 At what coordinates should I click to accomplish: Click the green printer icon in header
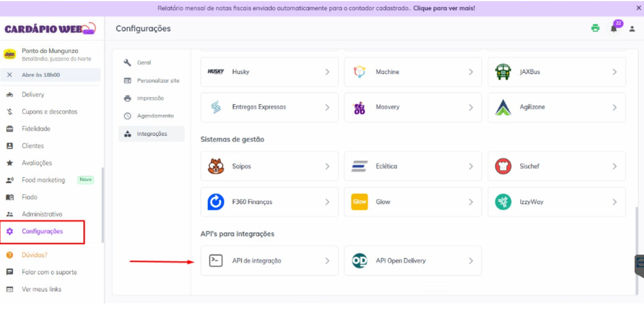coord(595,28)
